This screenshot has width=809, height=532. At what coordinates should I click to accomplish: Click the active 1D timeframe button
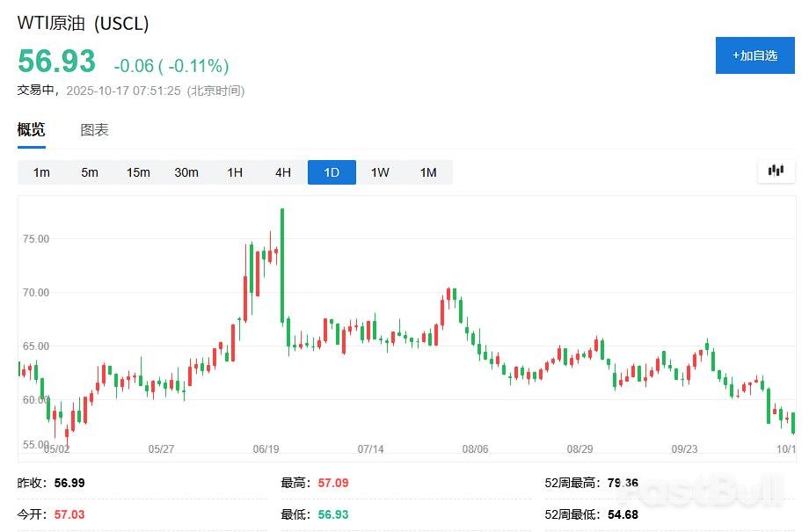pyautogui.click(x=332, y=172)
